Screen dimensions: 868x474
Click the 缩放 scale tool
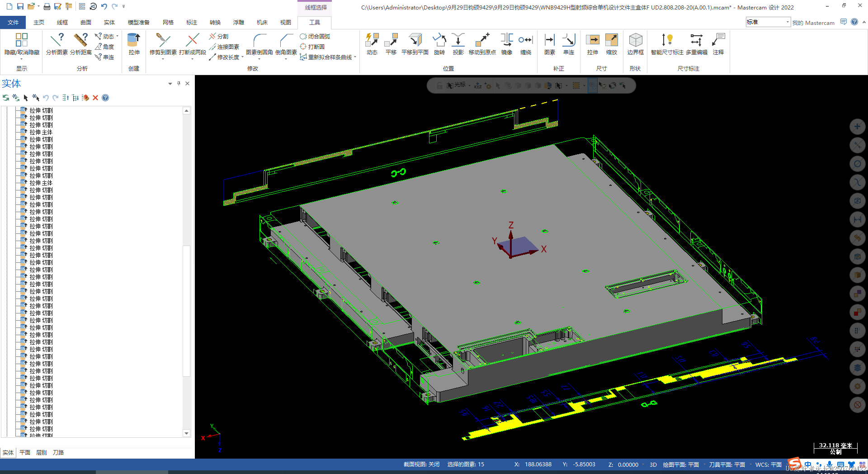coord(612,44)
